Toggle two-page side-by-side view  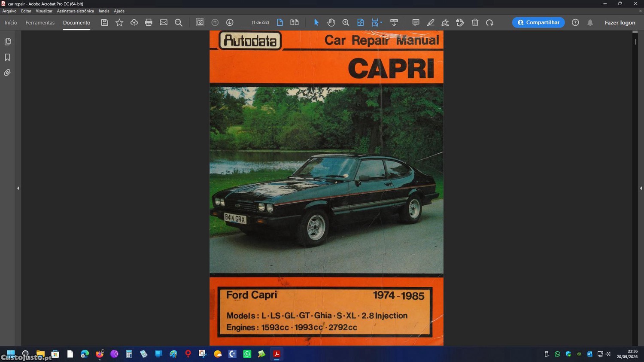[295, 22]
